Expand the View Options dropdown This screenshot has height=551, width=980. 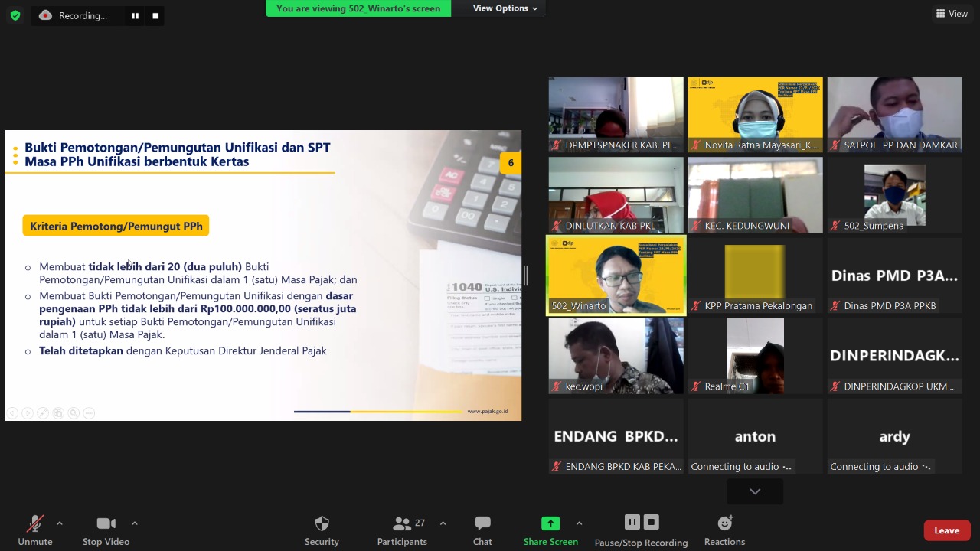505,8
